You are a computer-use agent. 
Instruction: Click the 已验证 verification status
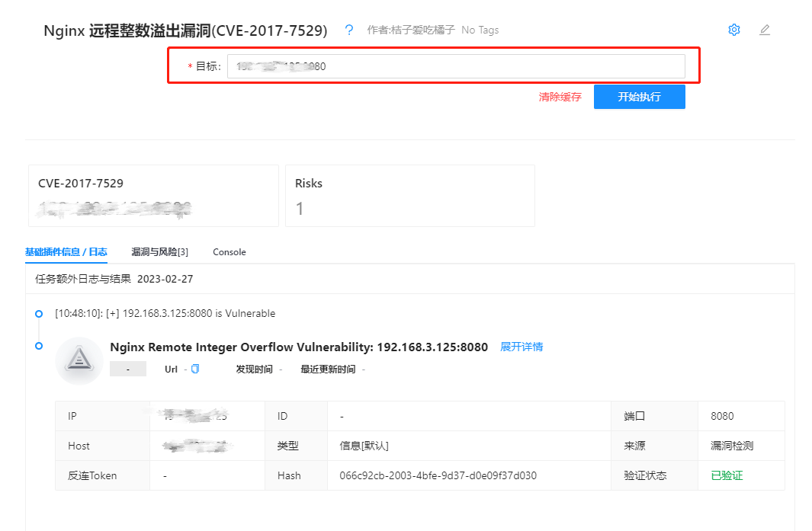tap(727, 475)
